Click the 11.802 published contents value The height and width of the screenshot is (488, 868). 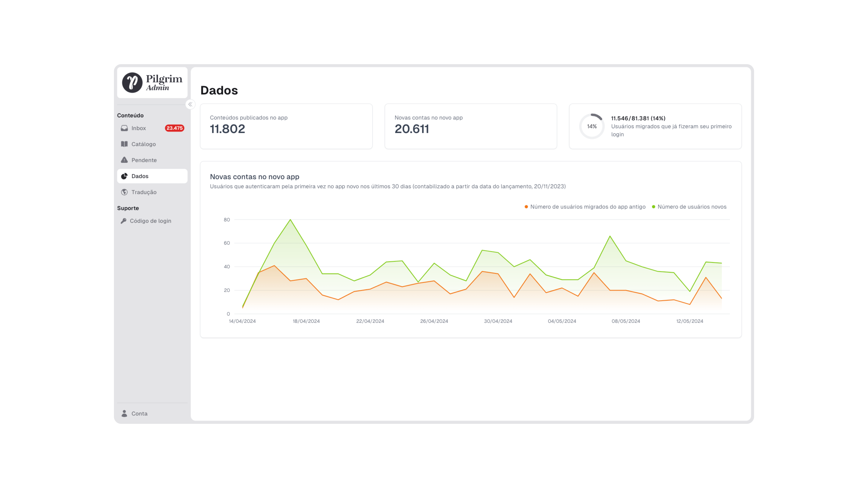[x=227, y=129]
